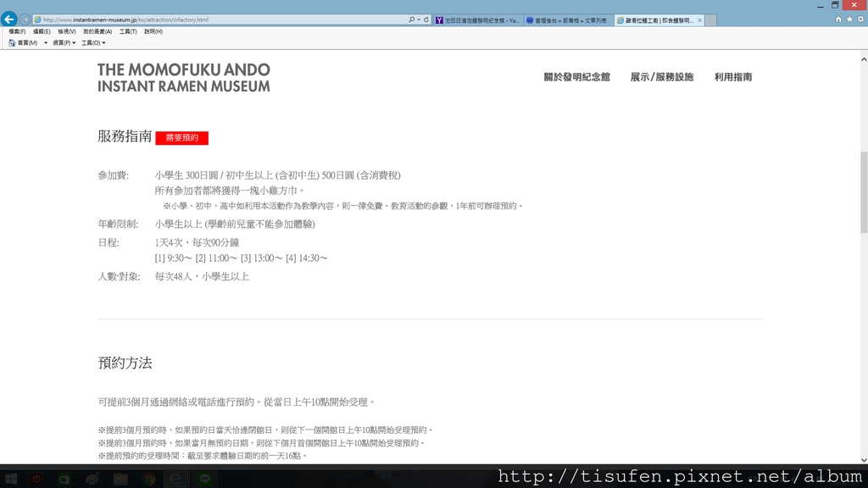868x488 pixels.
Task: Open the 檢視(V) menu
Action: point(67,31)
